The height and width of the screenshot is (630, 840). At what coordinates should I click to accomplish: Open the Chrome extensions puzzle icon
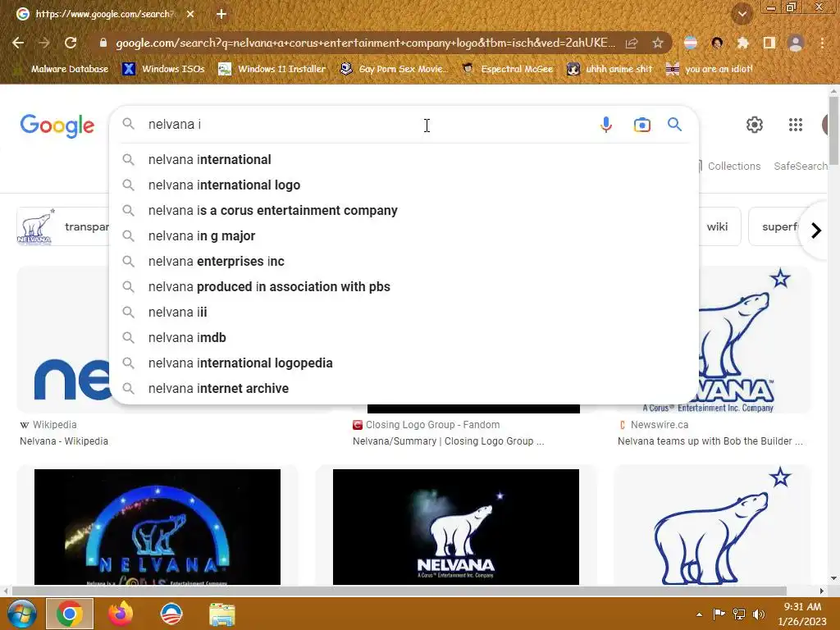click(742, 43)
